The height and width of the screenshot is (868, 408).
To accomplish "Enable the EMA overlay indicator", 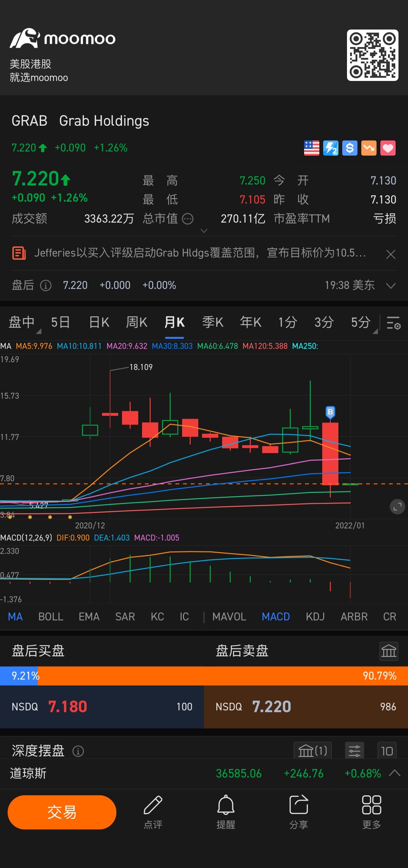I will 89,617.
